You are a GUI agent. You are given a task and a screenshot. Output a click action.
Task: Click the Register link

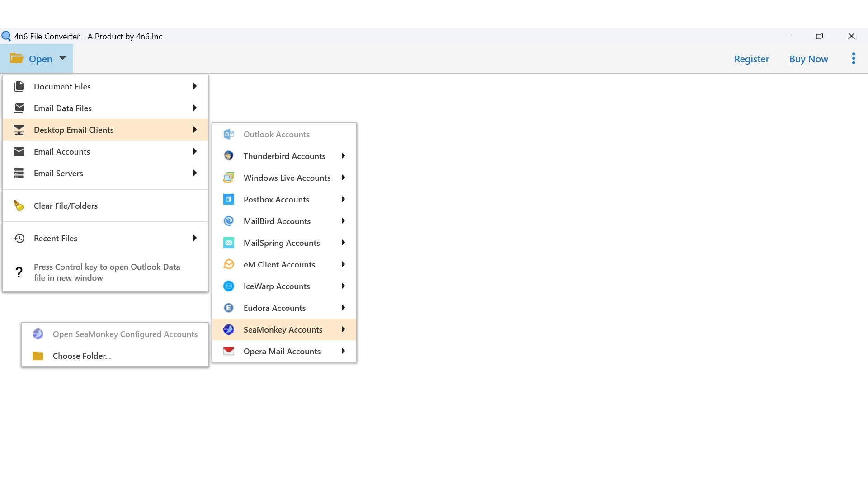751,59
